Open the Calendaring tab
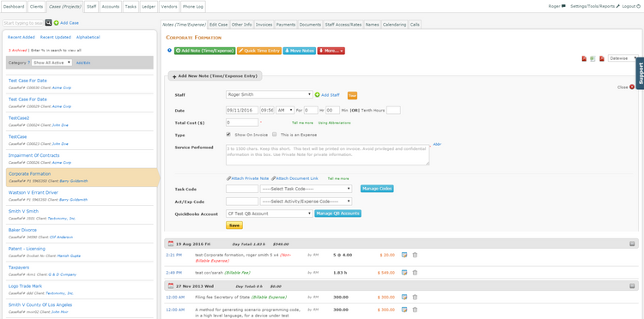 click(x=395, y=25)
